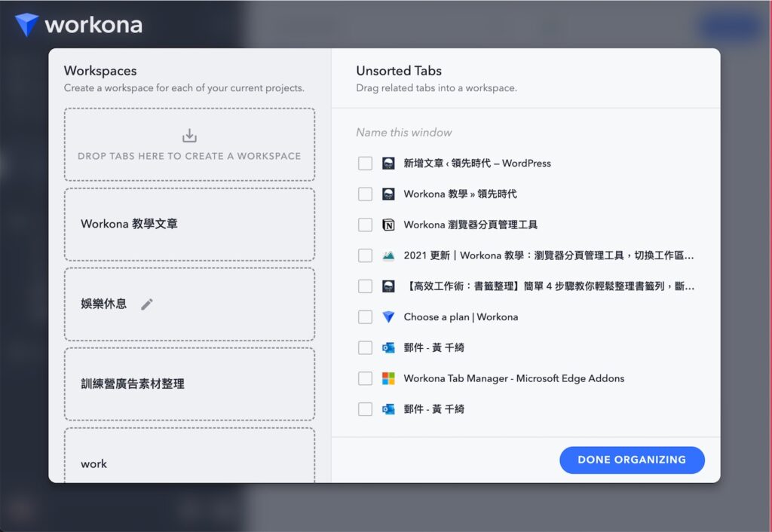The height and width of the screenshot is (532, 772).
Task: Click the Workona 瀏覽器分頁管理工具 title
Action: [x=470, y=225]
